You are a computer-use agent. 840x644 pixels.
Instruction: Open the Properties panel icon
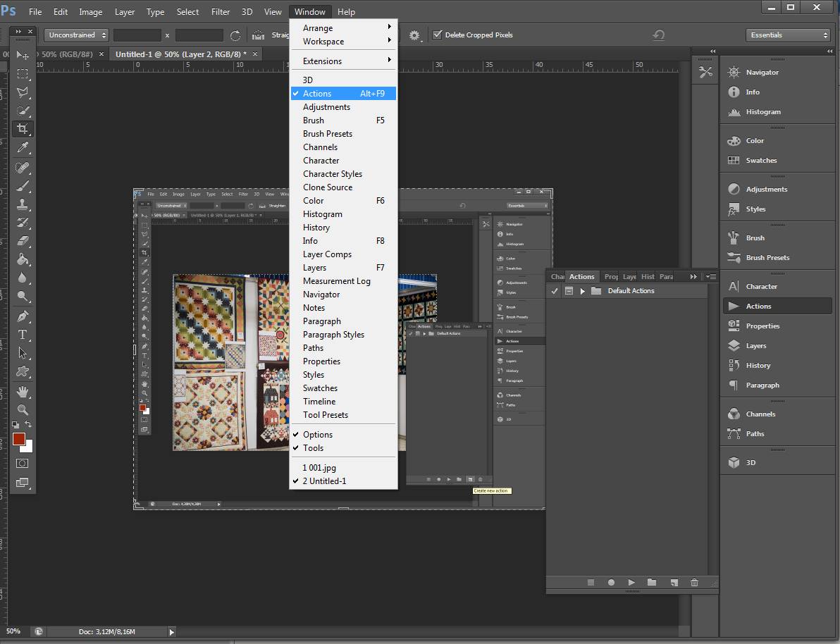tap(734, 326)
